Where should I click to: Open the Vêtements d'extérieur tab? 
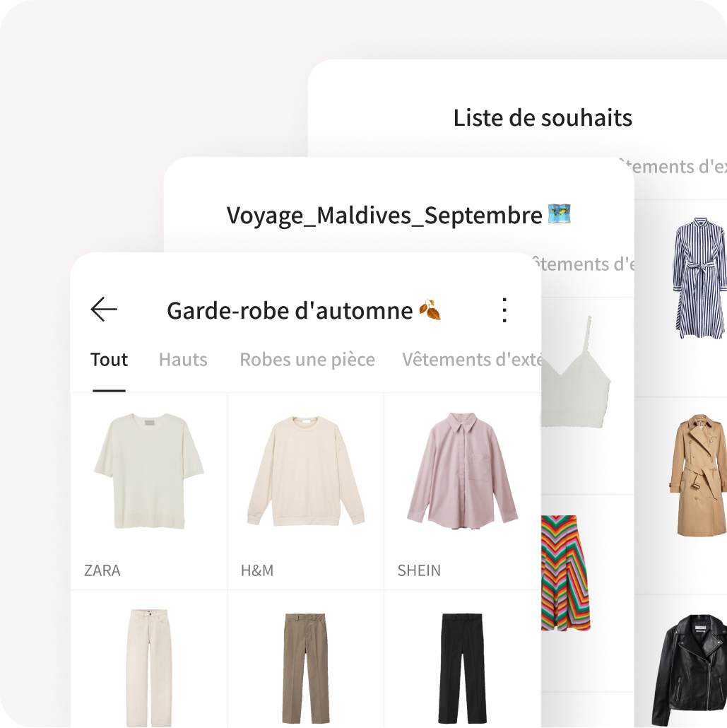[x=472, y=359]
